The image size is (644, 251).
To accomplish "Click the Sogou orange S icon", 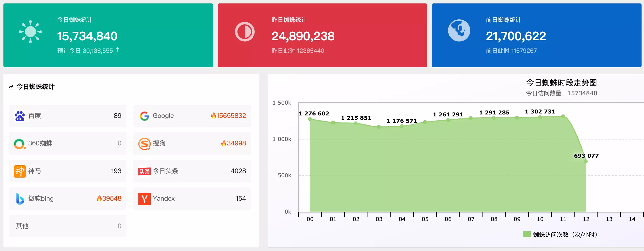I will pyautogui.click(x=144, y=144).
